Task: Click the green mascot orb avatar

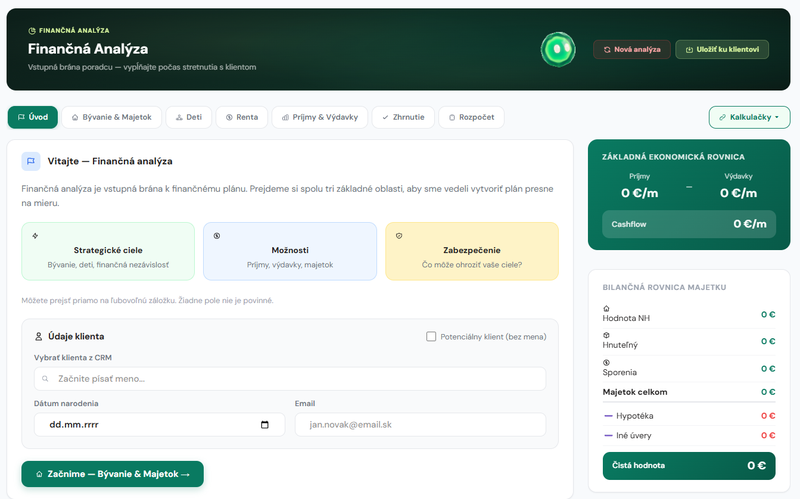Action: (x=558, y=49)
